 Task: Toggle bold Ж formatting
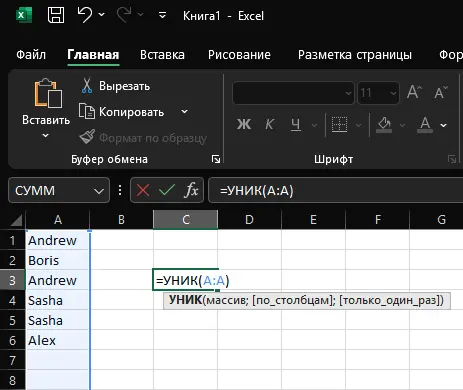(244, 124)
